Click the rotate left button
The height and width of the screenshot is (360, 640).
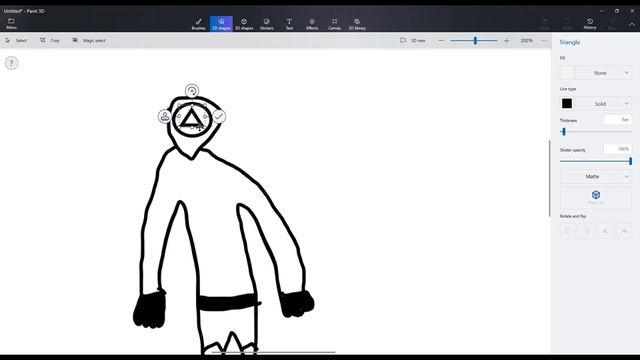pyautogui.click(x=567, y=231)
